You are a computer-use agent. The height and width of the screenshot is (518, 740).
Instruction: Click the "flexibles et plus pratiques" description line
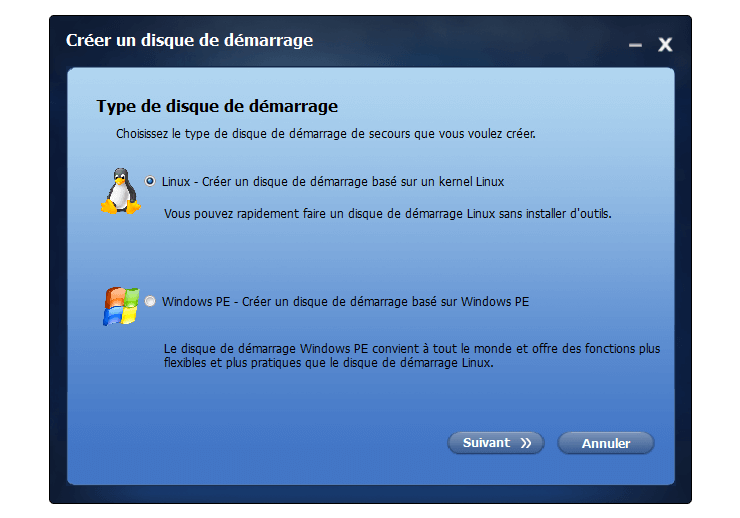coord(328,363)
